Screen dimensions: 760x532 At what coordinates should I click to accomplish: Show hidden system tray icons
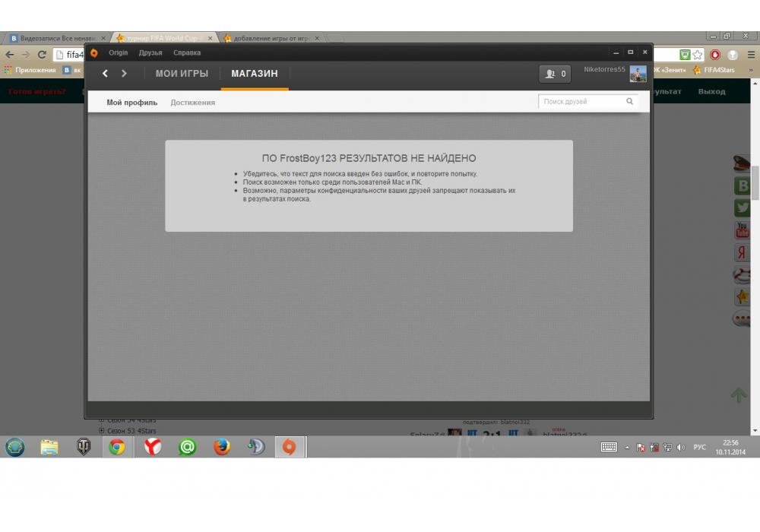pyautogui.click(x=627, y=448)
